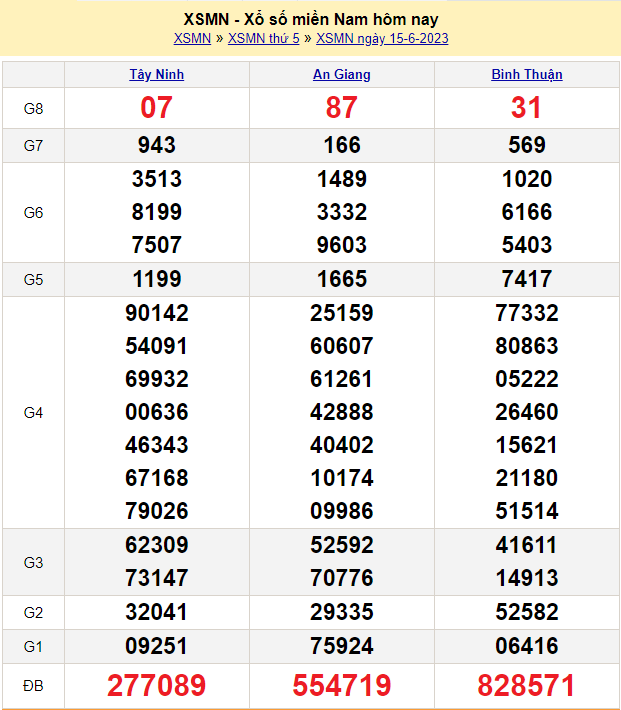Click the G1 result 06416
Viewport: 621px width, 710px height.
527,645
